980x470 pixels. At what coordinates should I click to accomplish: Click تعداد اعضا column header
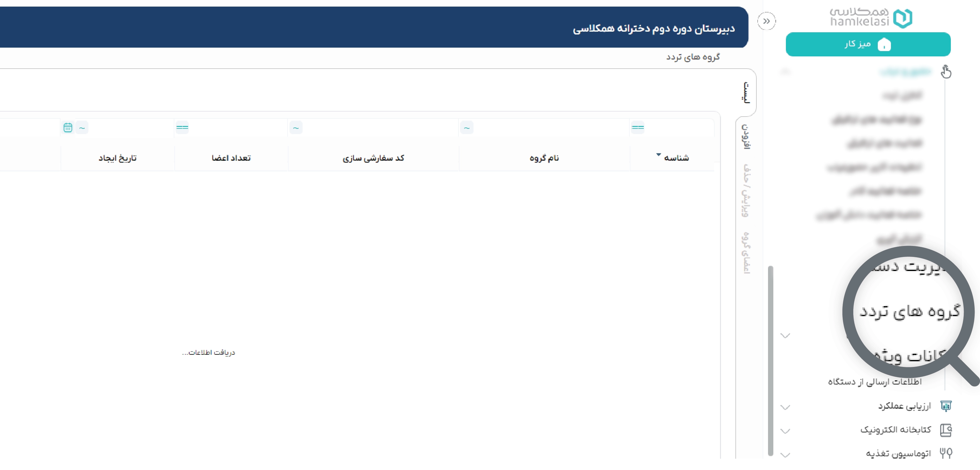pos(231,158)
